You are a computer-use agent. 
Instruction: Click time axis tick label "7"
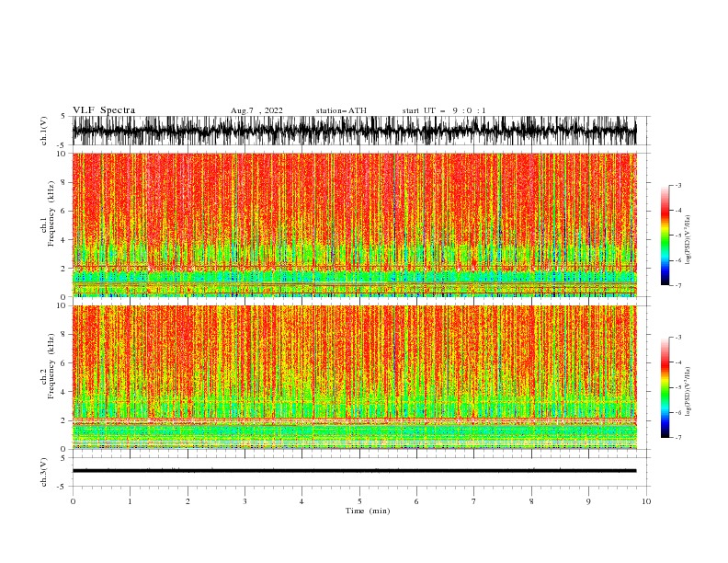point(474,501)
